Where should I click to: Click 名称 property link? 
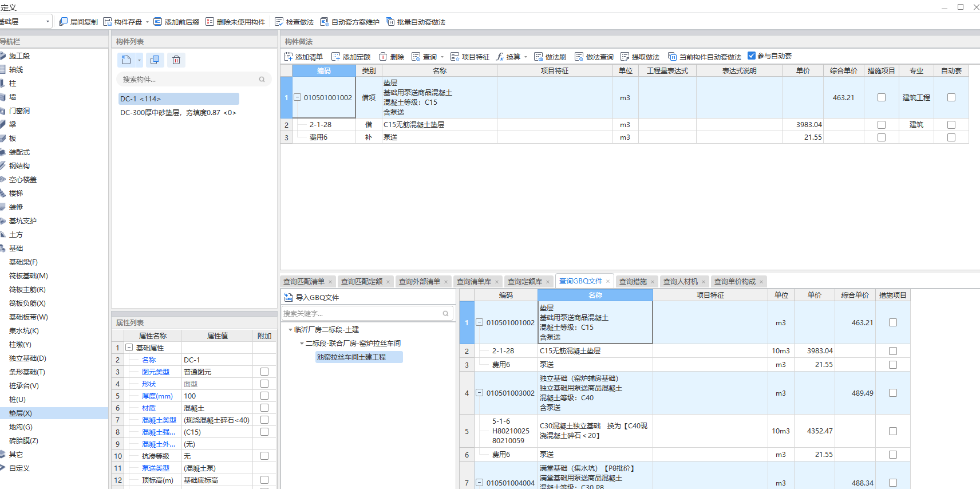pos(149,360)
